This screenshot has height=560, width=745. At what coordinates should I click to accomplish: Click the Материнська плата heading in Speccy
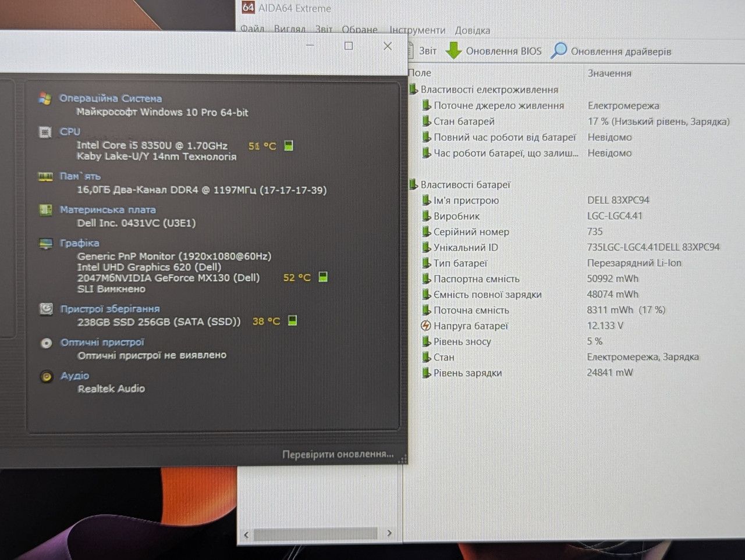click(x=108, y=209)
